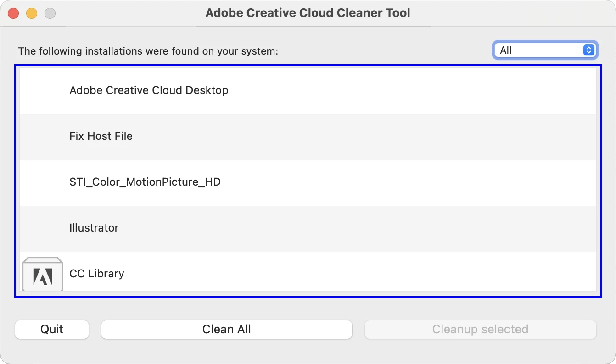The height and width of the screenshot is (364, 616).
Task: Select the Illustrator installation row
Action: [308, 228]
